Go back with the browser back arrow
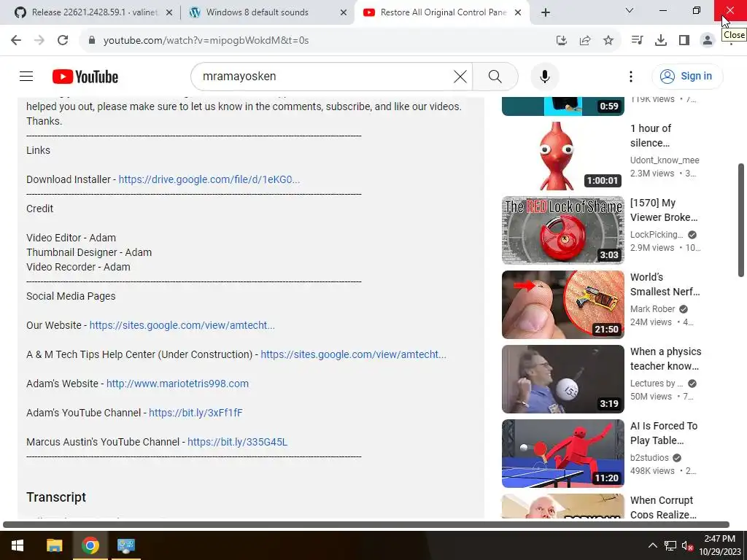The image size is (747, 560). tap(16, 41)
